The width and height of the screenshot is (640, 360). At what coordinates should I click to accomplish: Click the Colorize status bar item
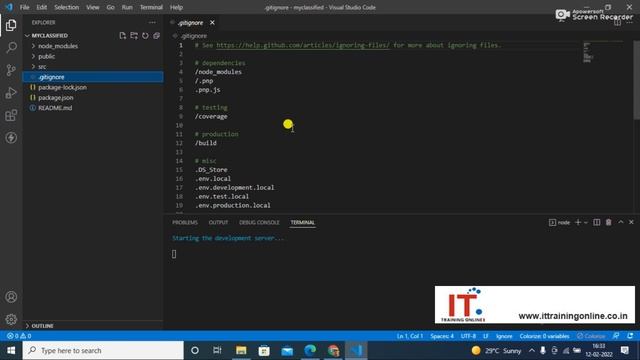591,336
